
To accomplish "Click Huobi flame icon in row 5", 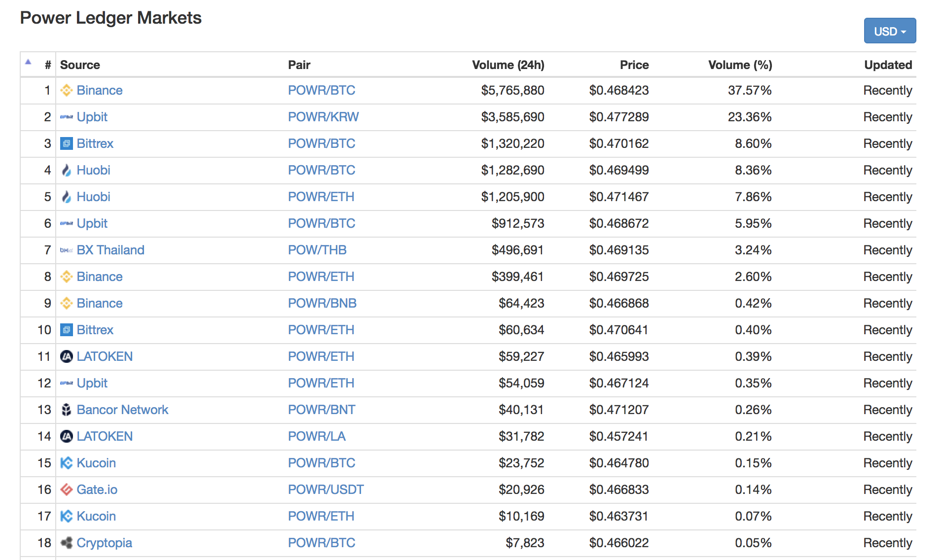I will pos(66,197).
